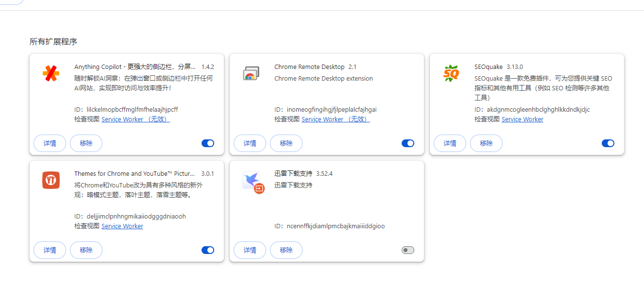
Task: Remove Chrome Remote Desktop with 移除
Action: [286, 143]
